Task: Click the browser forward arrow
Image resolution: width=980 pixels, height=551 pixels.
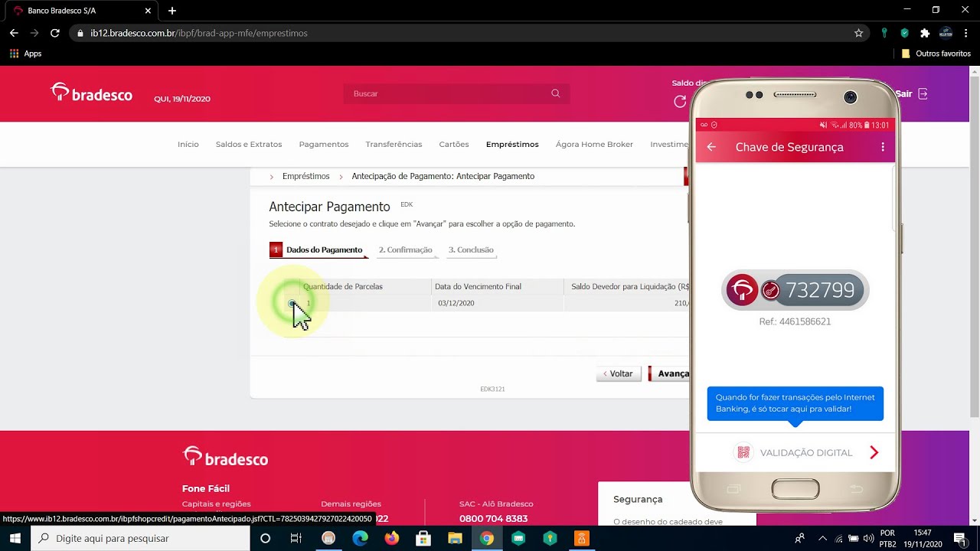Action: tap(34, 33)
